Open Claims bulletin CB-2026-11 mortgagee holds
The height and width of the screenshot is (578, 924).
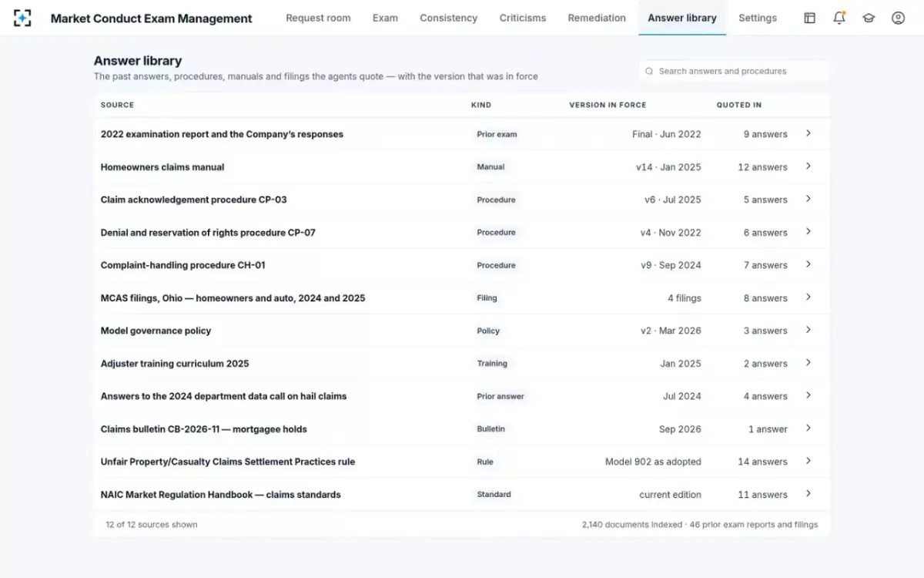click(203, 429)
